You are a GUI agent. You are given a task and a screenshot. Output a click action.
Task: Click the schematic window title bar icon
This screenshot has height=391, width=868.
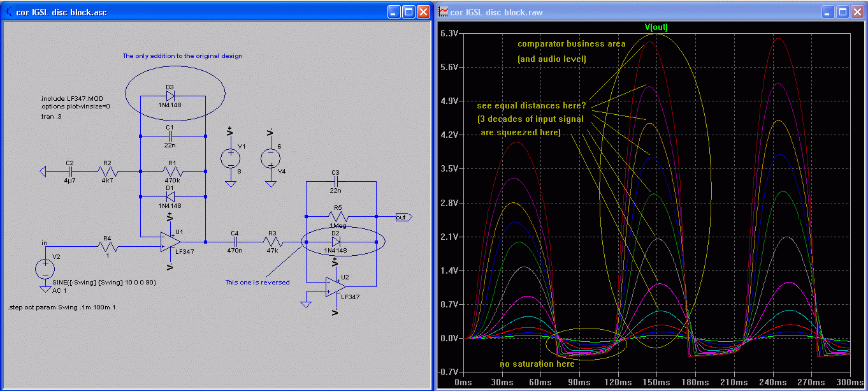pos(8,11)
